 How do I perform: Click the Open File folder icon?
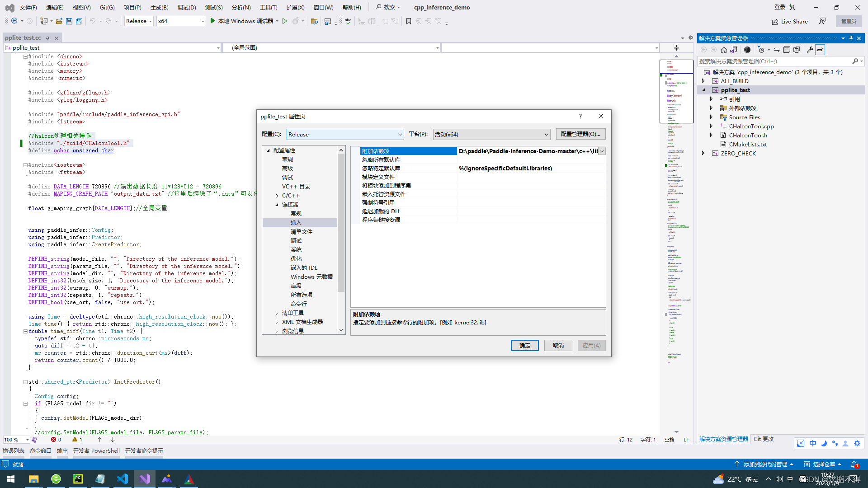[59, 21]
